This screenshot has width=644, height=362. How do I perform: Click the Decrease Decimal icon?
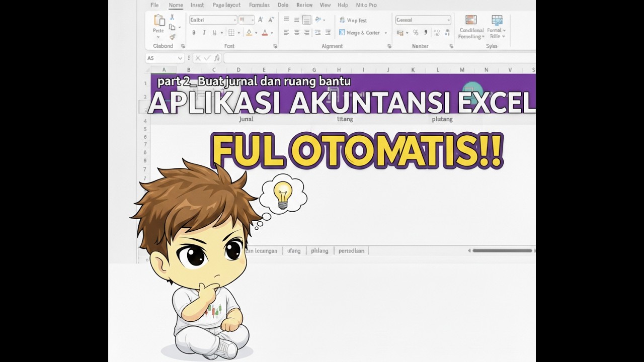(x=447, y=33)
